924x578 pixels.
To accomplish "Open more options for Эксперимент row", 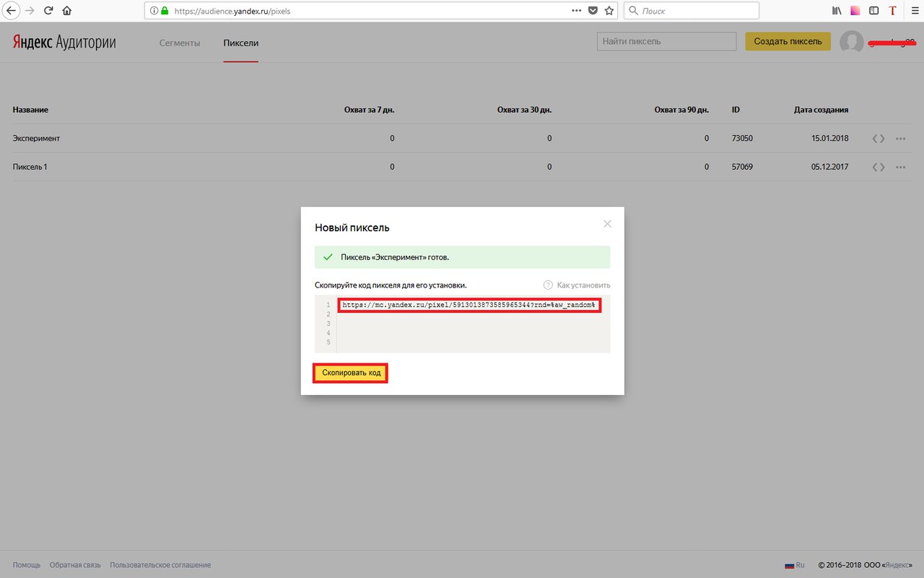I will click(900, 138).
